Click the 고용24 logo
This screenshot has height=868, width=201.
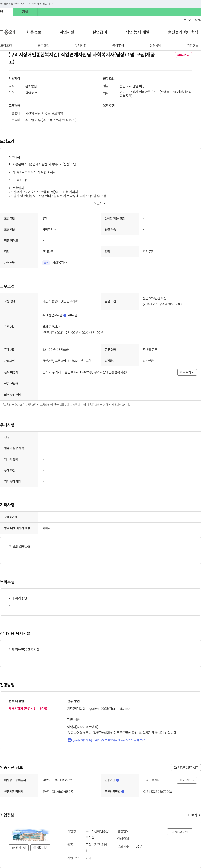point(8,32)
